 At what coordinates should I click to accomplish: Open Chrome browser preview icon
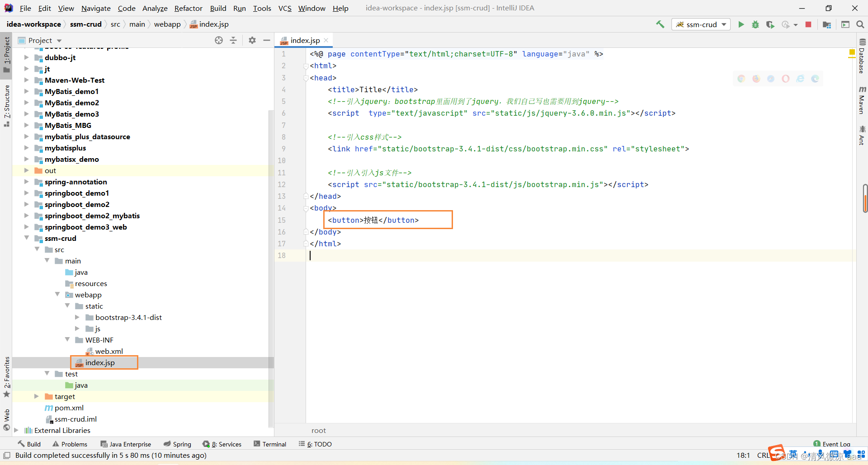click(x=741, y=79)
